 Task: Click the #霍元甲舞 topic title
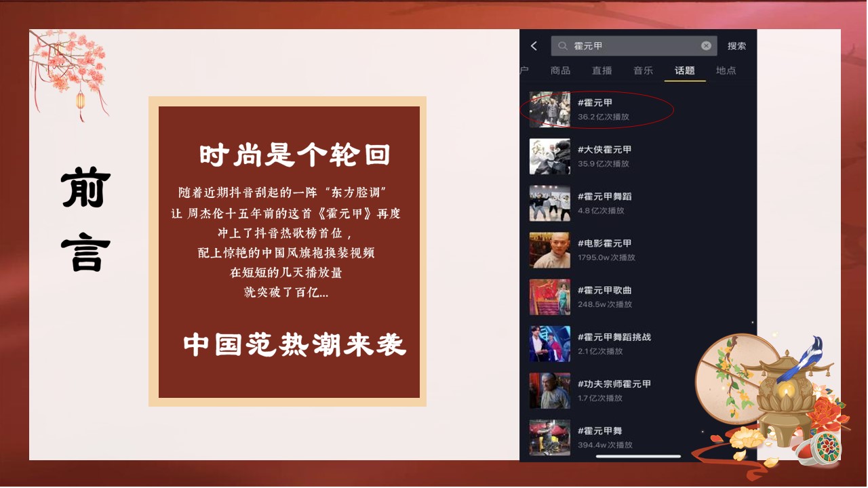(x=600, y=430)
